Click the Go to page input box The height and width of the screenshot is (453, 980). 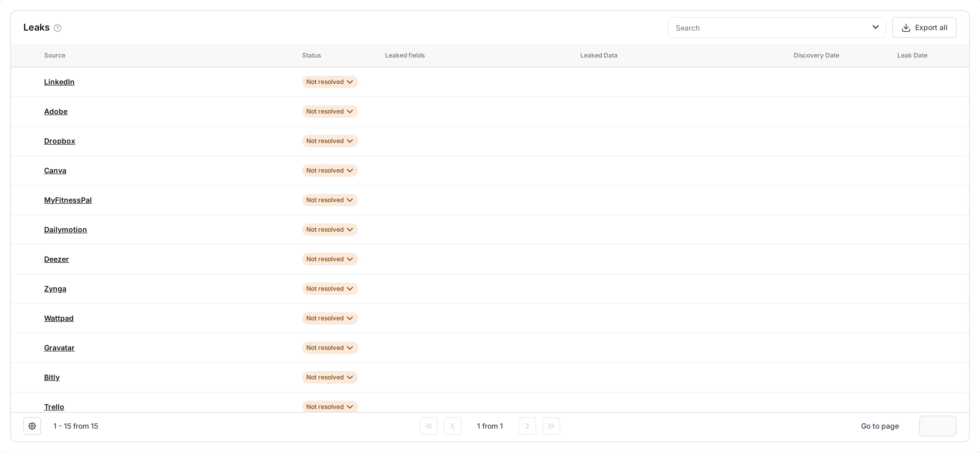tap(938, 426)
